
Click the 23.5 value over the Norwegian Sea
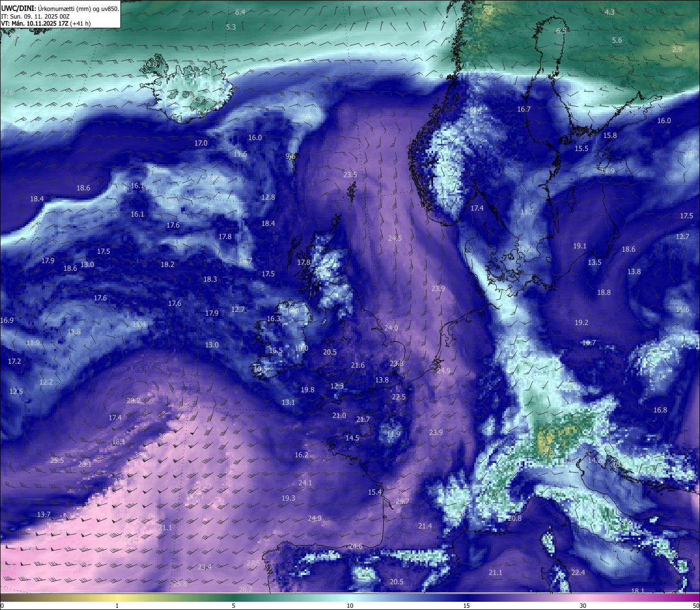pos(350,175)
